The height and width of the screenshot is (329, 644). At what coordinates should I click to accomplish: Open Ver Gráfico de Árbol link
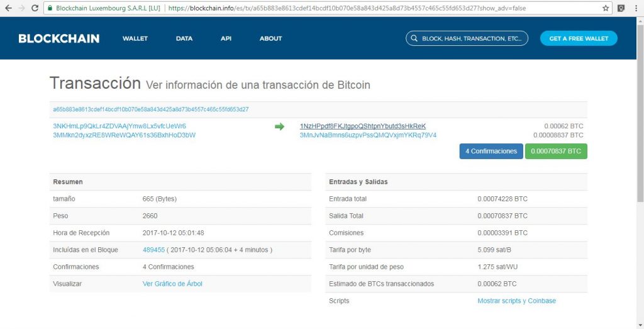(x=172, y=284)
